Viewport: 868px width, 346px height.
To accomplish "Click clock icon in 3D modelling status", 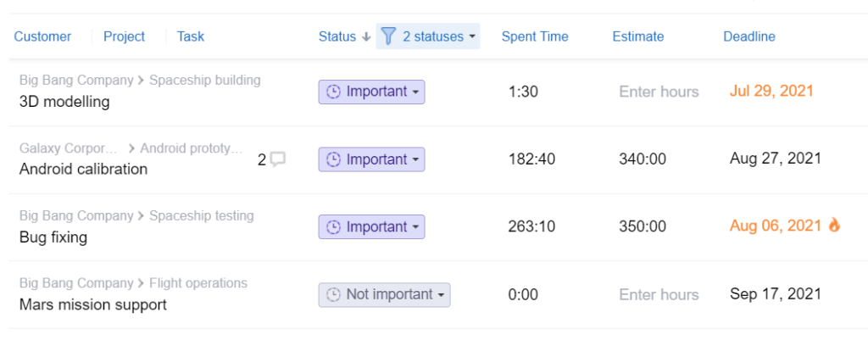I will (x=333, y=92).
